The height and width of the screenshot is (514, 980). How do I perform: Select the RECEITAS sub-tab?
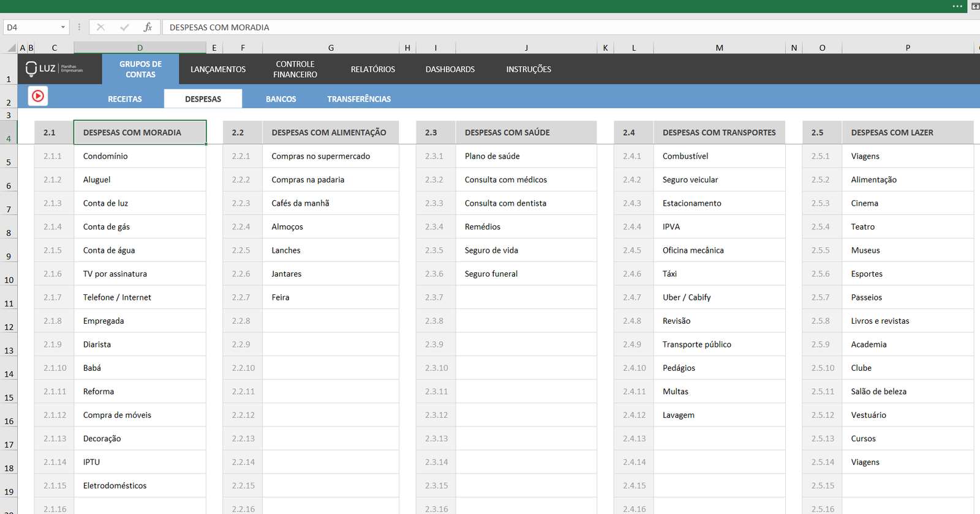[x=125, y=99]
